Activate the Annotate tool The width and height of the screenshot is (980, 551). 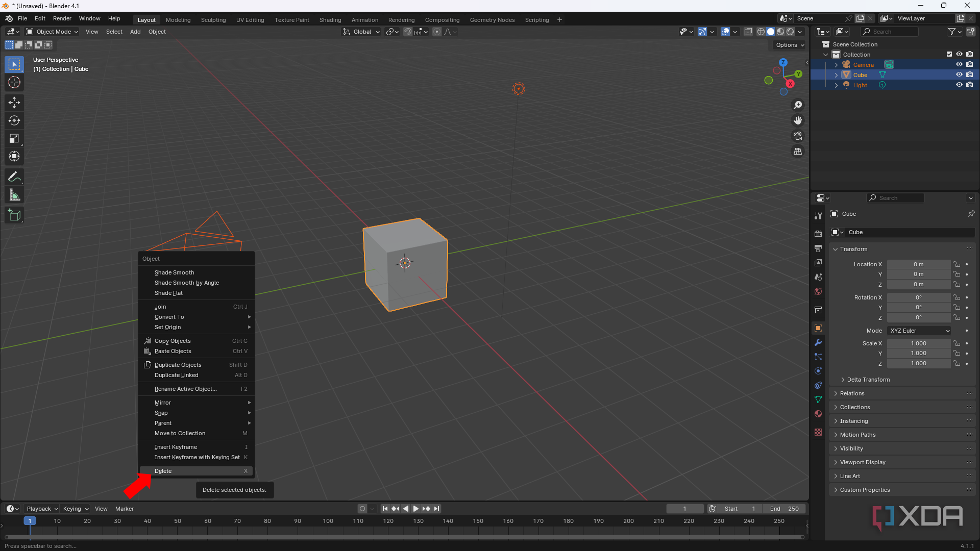click(x=14, y=177)
